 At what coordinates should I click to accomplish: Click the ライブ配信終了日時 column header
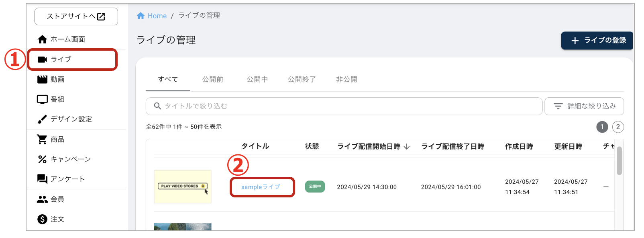[452, 146]
